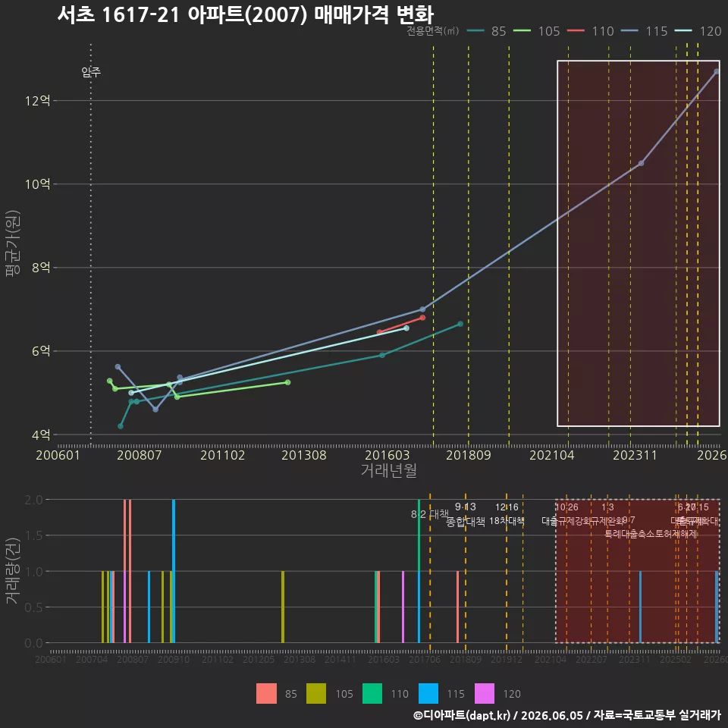Click the salmon 85 swatch in bottom legend
728x728 pixels.
pos(266,693)
